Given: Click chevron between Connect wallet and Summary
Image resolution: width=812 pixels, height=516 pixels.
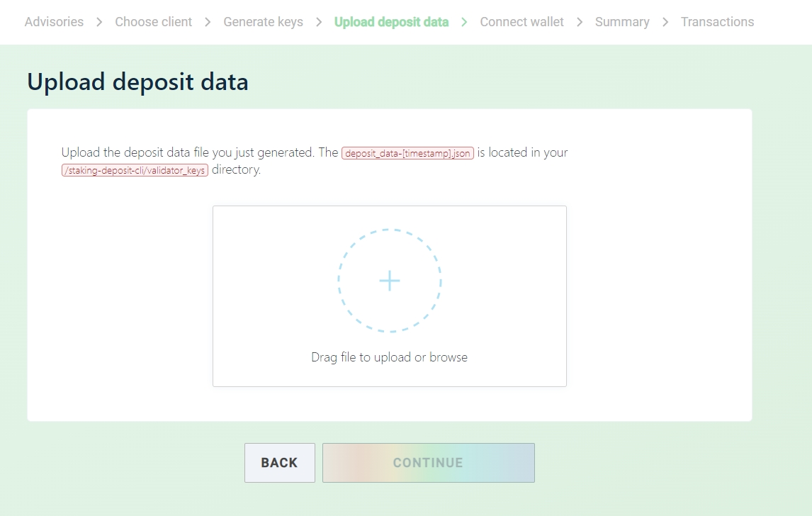Looking at the screenshot, I should (580, 22).
